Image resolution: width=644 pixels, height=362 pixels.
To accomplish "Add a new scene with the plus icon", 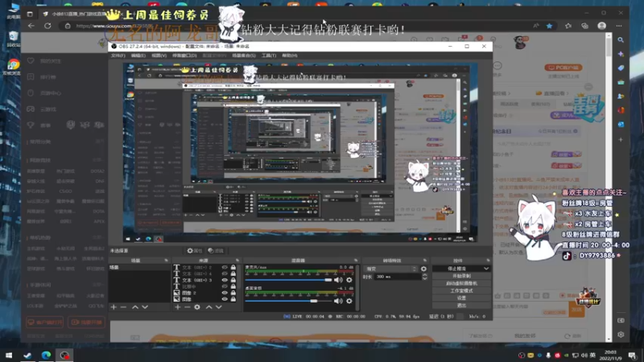I will pyautogui.click(x=114, y=307).
